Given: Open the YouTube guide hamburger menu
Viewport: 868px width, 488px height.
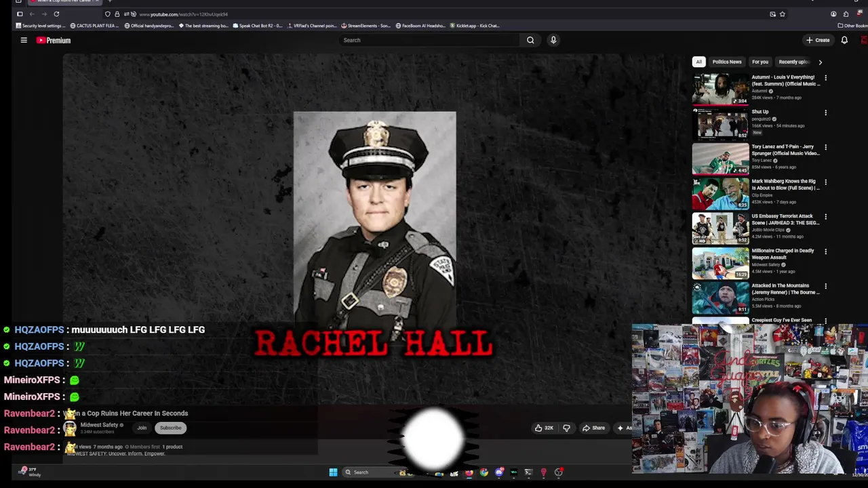Looking at the screenshot, I should coord(24,40).
